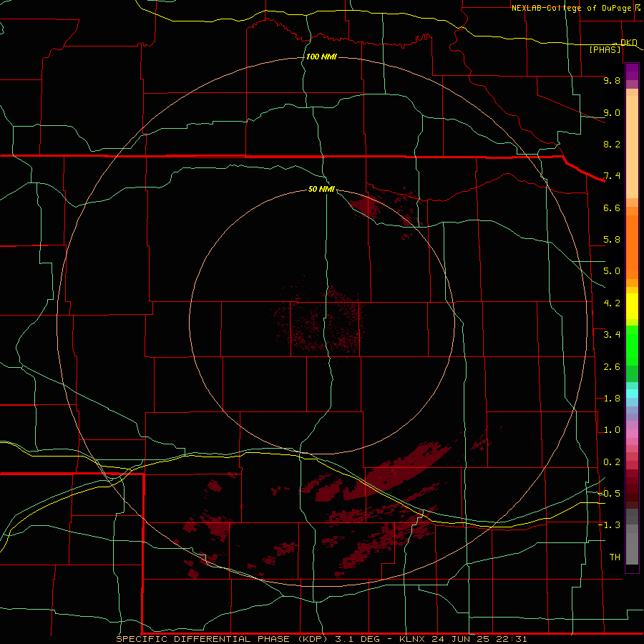Viewport: 644px width, 644px height.
Task: Select the 5.8 scale label
Action: pyautogui.click(x=612, y=240)
